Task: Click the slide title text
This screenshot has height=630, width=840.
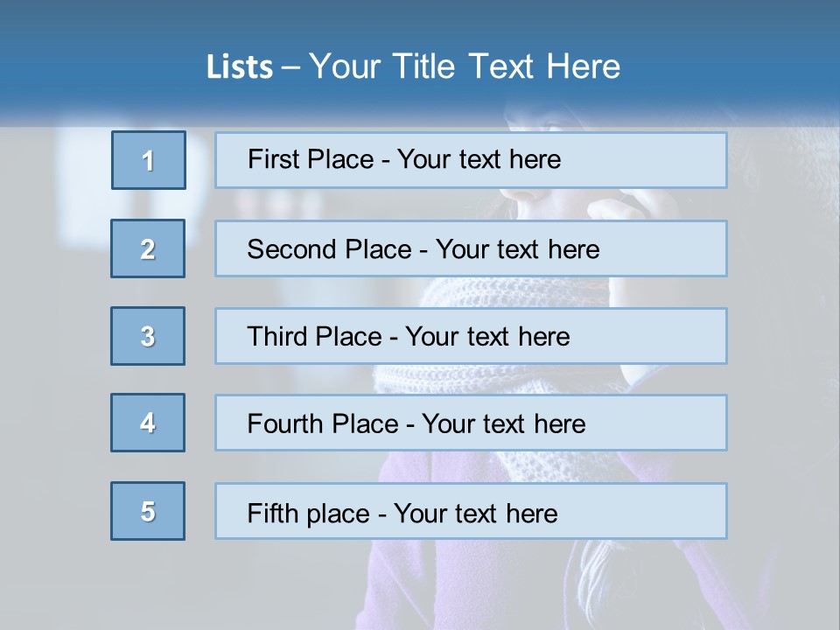Action: point(413,66)
